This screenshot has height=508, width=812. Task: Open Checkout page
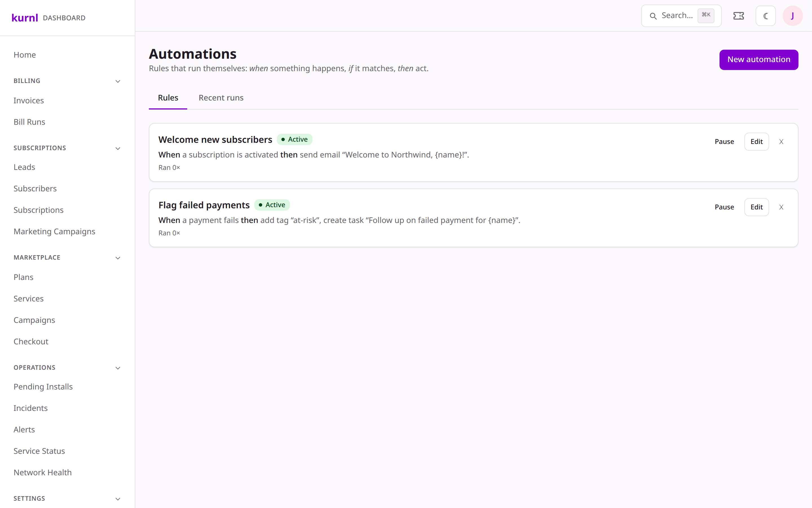[31, 342]
